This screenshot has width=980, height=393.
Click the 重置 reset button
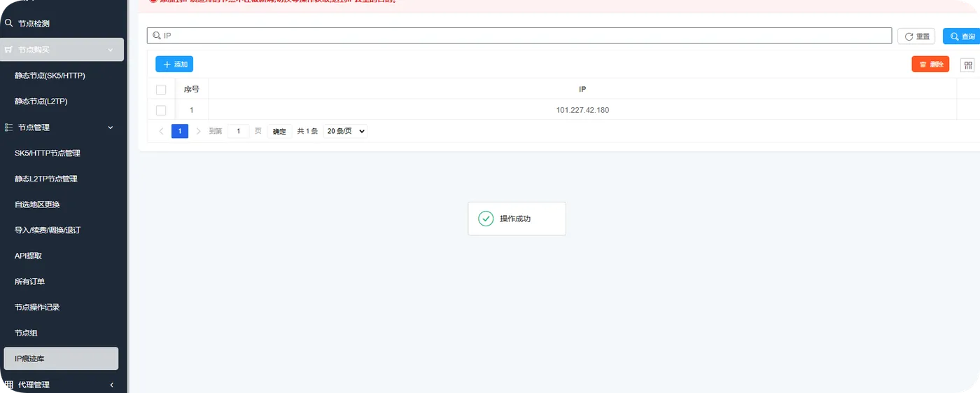point(916,36)
